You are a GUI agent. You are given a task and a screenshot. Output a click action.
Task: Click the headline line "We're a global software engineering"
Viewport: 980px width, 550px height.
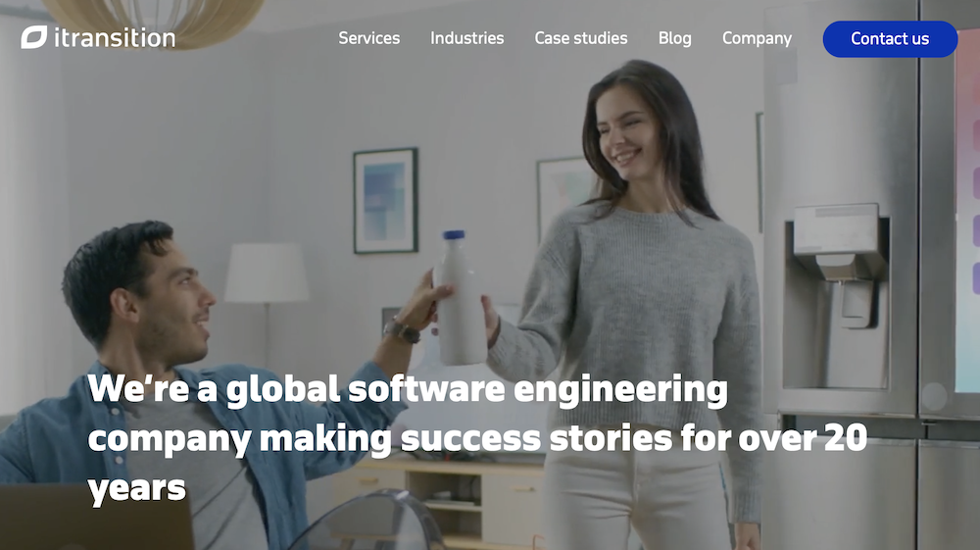[408, 389]
